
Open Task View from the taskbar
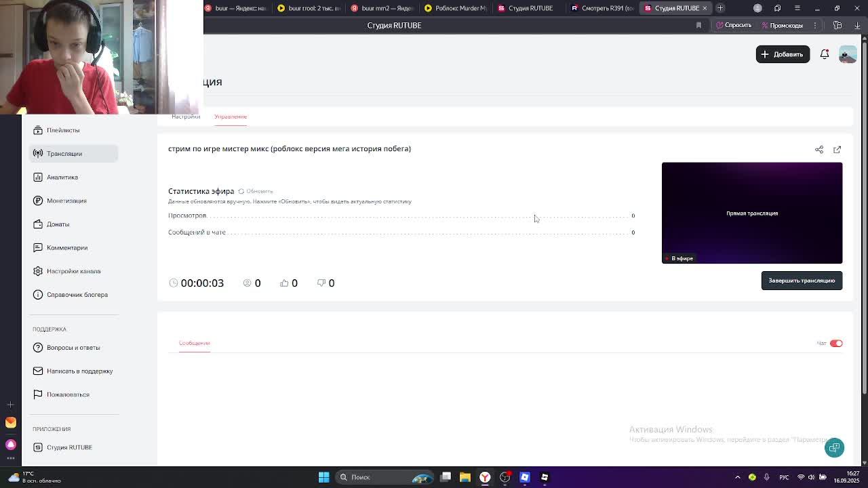446,477
